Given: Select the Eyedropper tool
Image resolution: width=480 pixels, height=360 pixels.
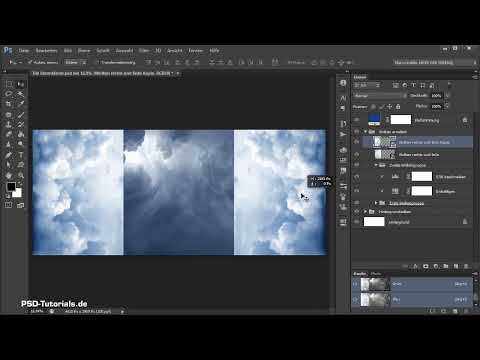Looking at the screenshot, I should (21, 104).
